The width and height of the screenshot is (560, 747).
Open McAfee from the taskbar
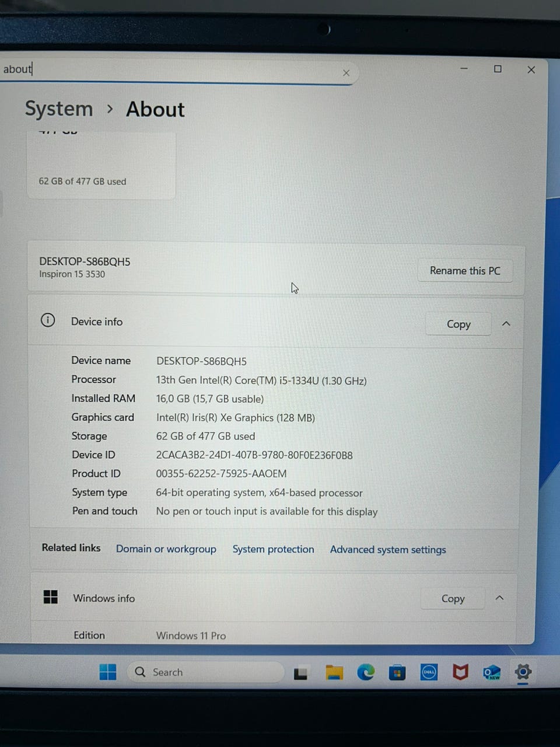coord(461,672)
